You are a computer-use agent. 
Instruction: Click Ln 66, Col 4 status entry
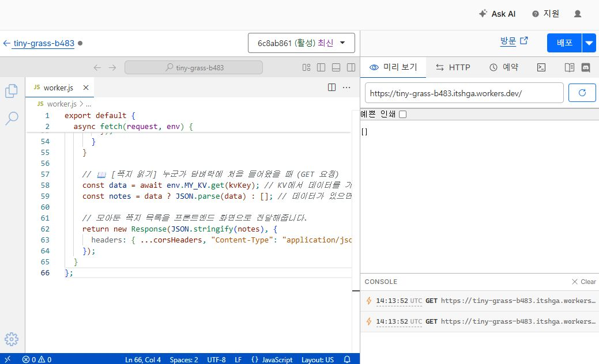[143, 359]
